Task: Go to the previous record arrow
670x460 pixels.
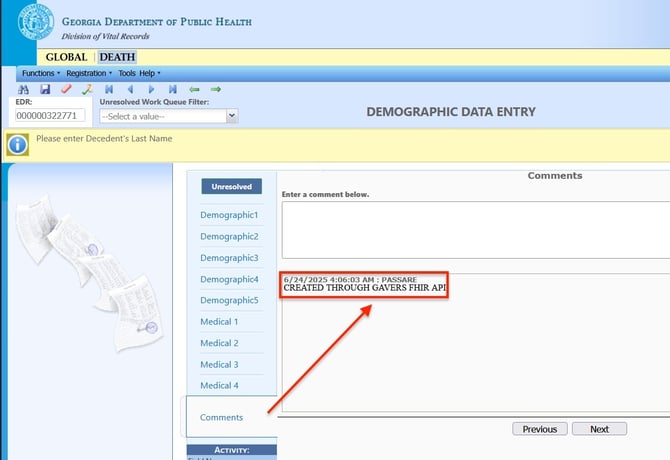Action: coord(129,89)
